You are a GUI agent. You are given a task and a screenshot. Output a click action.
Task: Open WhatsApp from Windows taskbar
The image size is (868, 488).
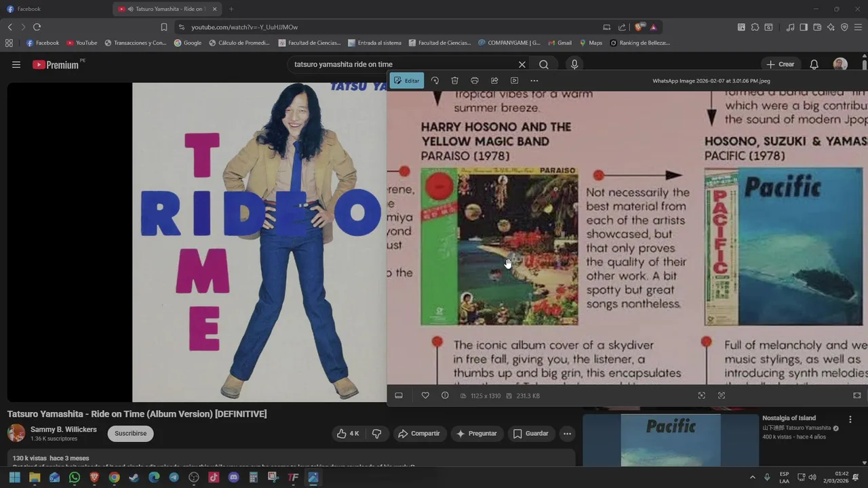click(x=75, y=478)
